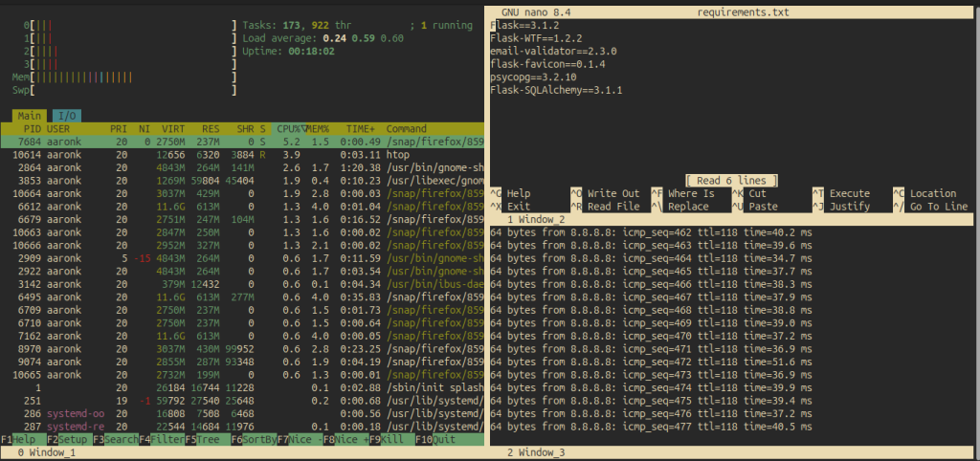
Task: Switch to the I/O tab in htop
Action: point(66,116)
